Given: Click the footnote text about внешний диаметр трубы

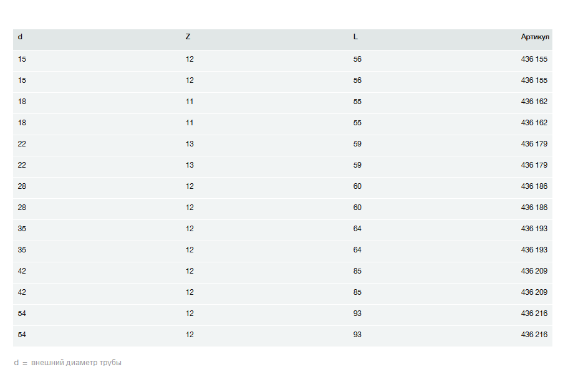Looking at the screenshot, I should pos(67,363).
